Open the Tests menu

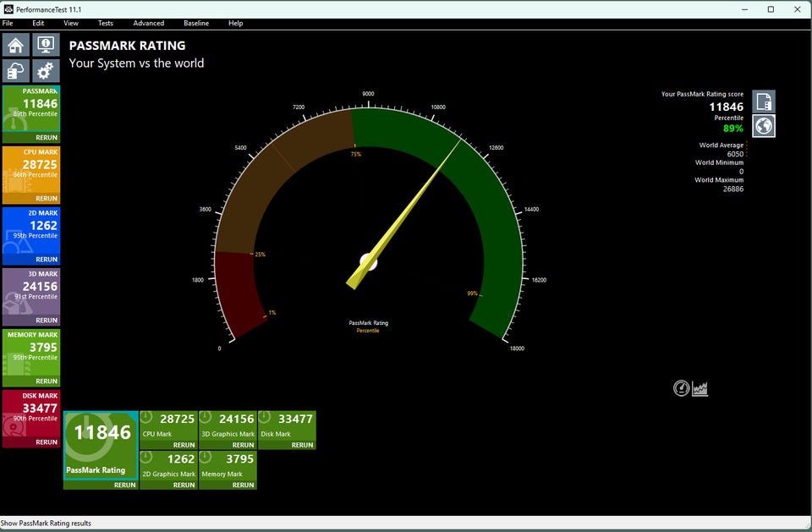[106, 24]
